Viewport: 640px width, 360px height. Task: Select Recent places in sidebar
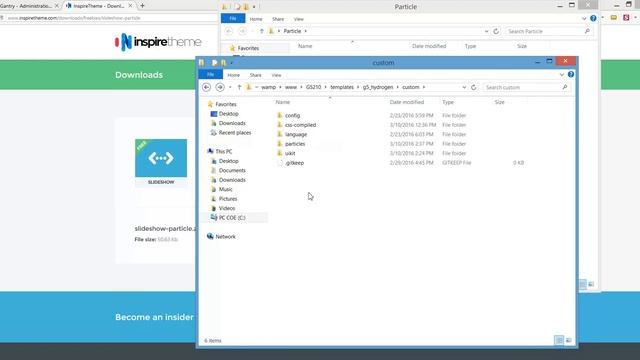click(x=235, y=133)
